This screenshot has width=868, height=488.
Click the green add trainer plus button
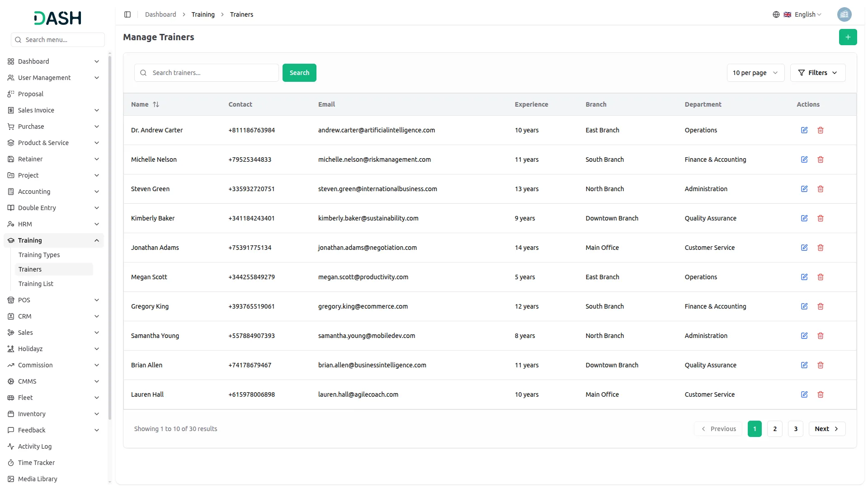(x=848, y=37)
